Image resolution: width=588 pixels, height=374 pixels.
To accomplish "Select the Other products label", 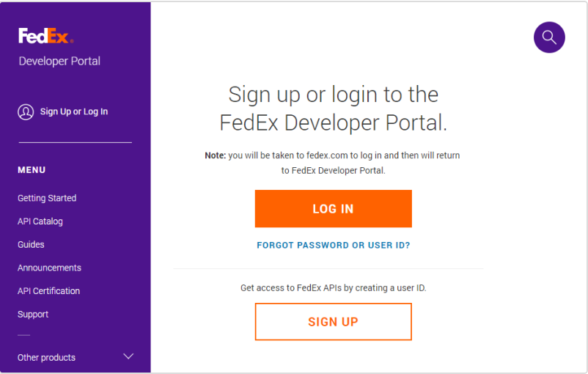I will (46, 358).
